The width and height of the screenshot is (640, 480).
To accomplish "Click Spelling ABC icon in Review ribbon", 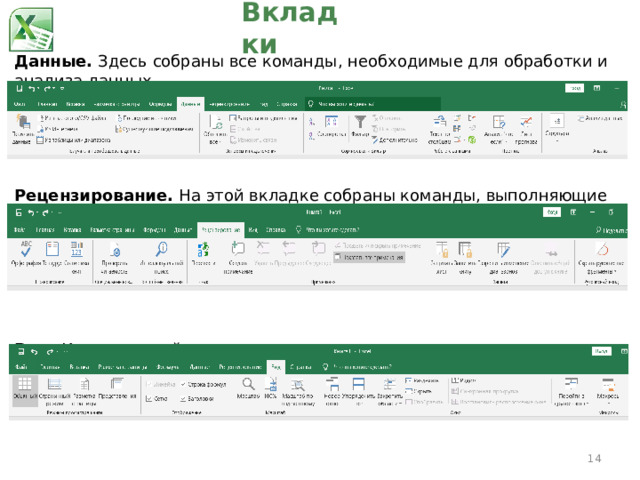I will coord(26,249).
